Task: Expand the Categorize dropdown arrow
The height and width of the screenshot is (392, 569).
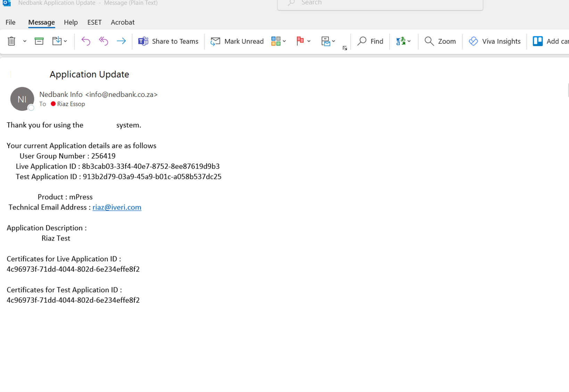Action: (x=284, y=41)
